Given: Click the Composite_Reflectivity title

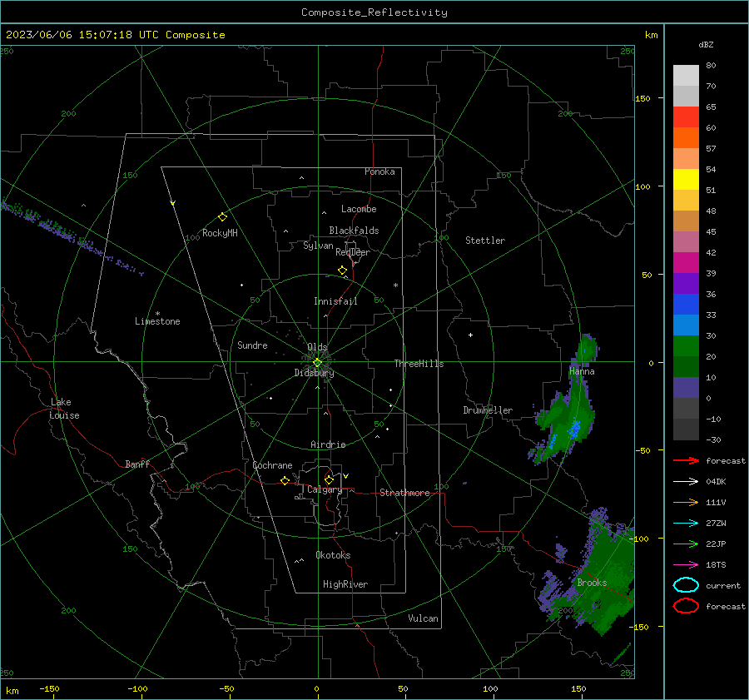Looking at the screenshot, I should 374,12.
